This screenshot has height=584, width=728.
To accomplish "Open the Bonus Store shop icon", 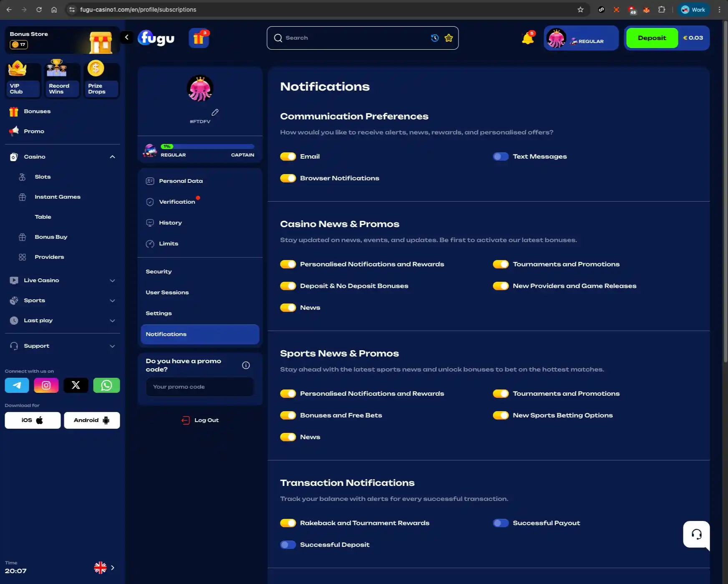I will pyautogui.click(x=101, y=42).
